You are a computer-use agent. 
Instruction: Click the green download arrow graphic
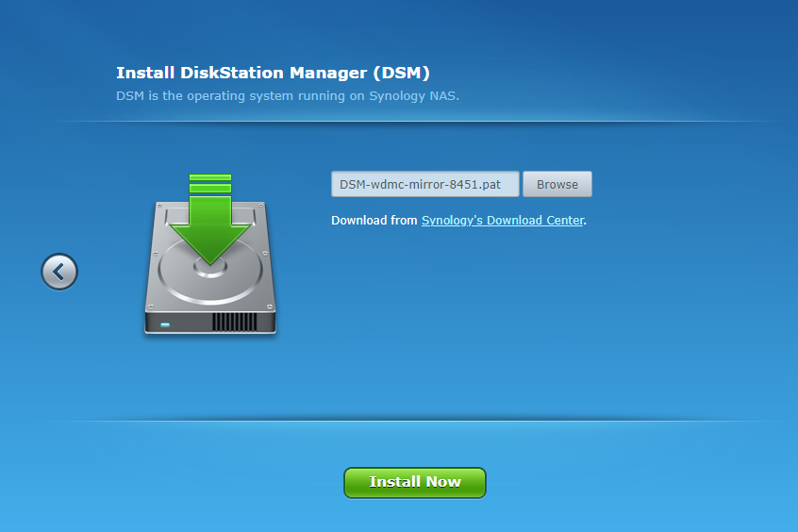point(209,231)
